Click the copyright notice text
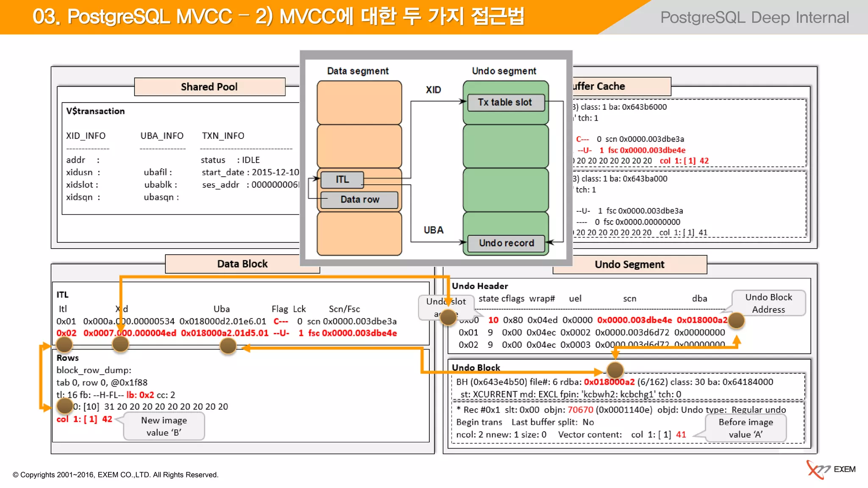The height and width of the screenshot is (488, 868). click(x=115, y=475)
